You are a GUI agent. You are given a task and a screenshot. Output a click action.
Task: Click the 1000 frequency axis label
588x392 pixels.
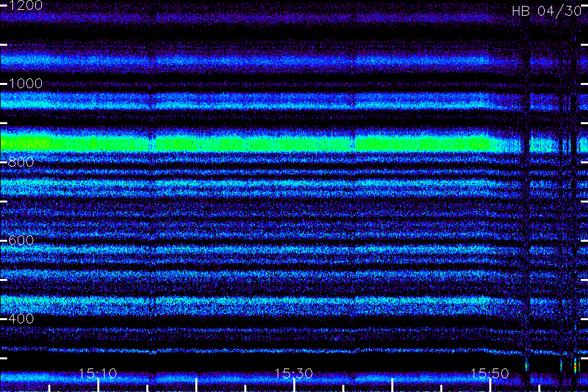[x=25, y=83]
